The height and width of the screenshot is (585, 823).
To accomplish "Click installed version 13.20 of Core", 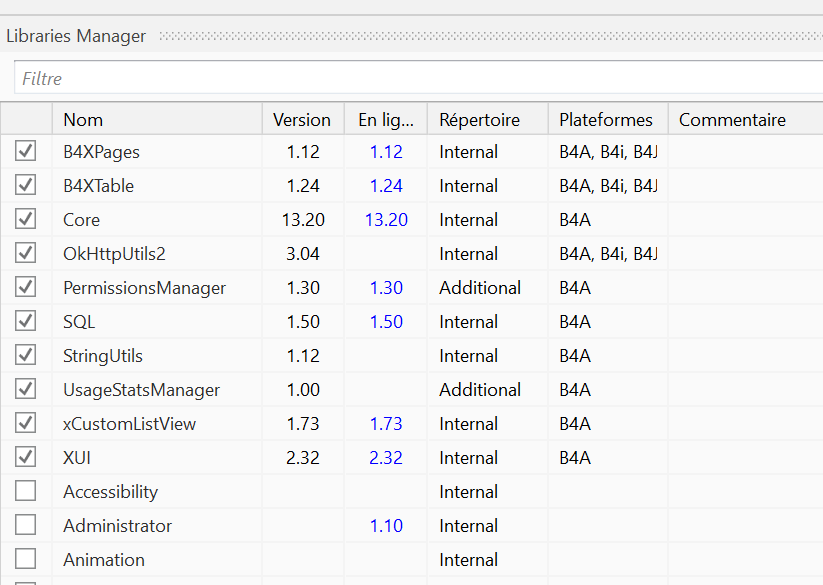I will coord(303,220).
